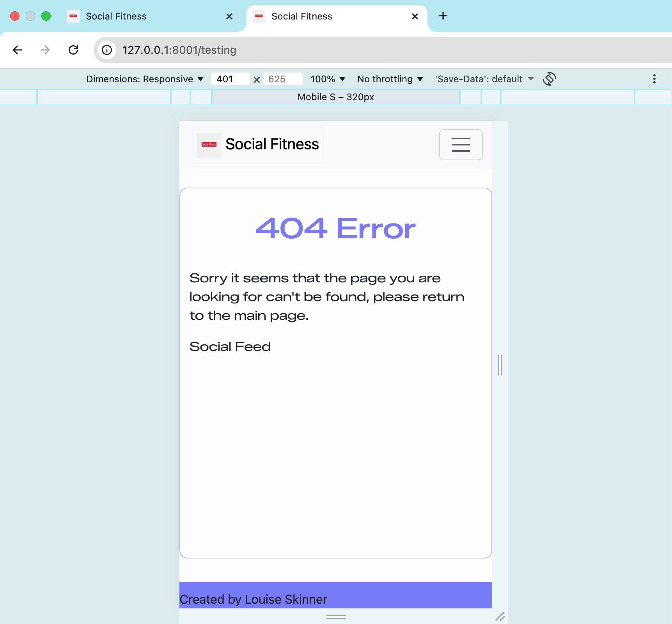Click the address bar URL
This screenshot has height=624, width=672.
[179, 50]
